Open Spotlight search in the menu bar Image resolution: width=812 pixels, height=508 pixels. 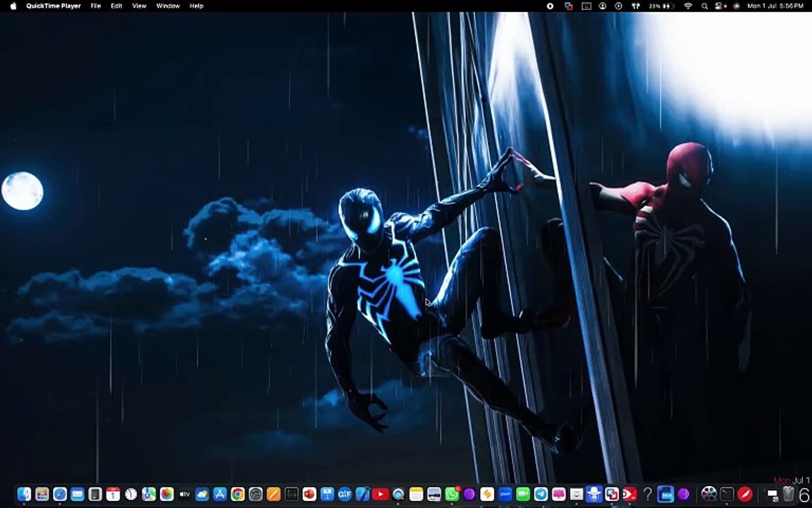[x=704, y=6]
